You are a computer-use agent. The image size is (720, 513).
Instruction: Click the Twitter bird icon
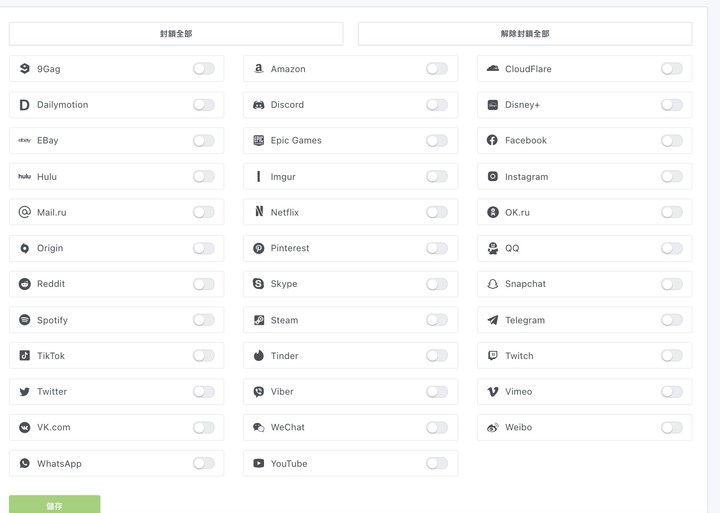tap(24, 392)
